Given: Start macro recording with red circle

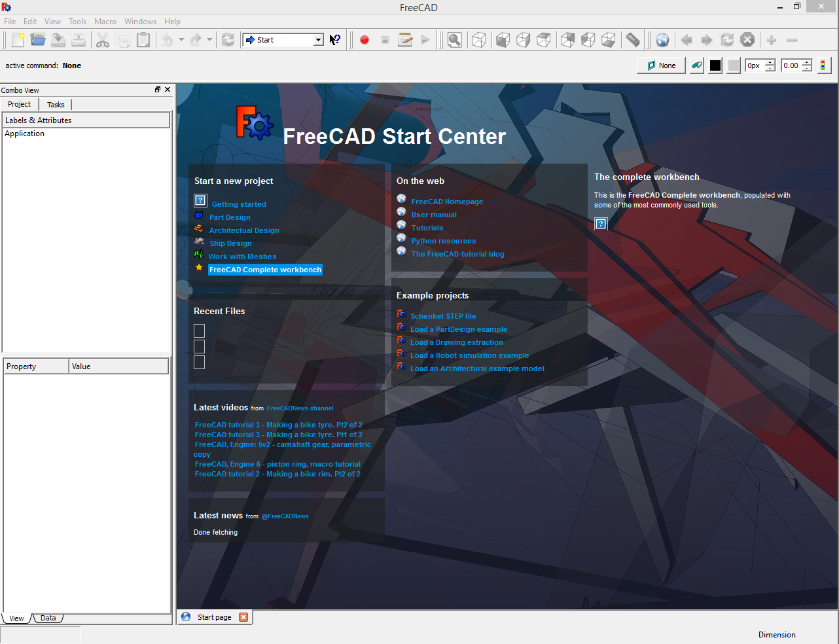Looking at the screenshot, I should pyautogui.click(x=365, y=40).
